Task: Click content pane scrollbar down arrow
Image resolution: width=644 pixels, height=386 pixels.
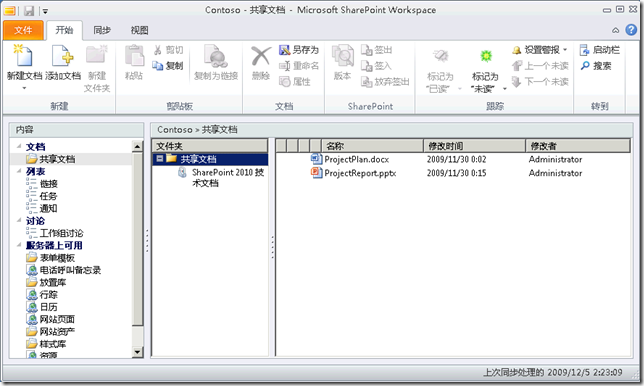Action: 138,352
